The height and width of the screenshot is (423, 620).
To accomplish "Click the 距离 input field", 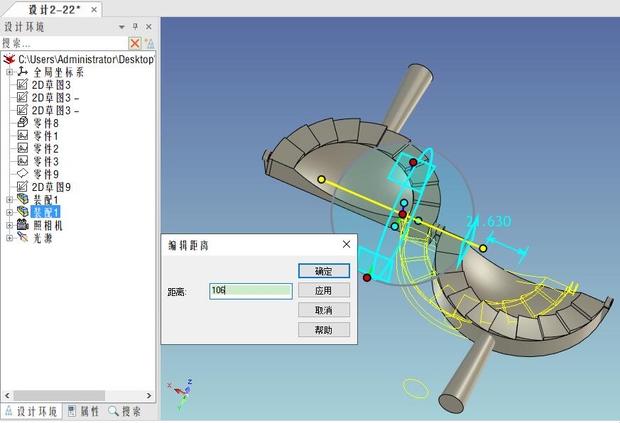I will point(251,291).
